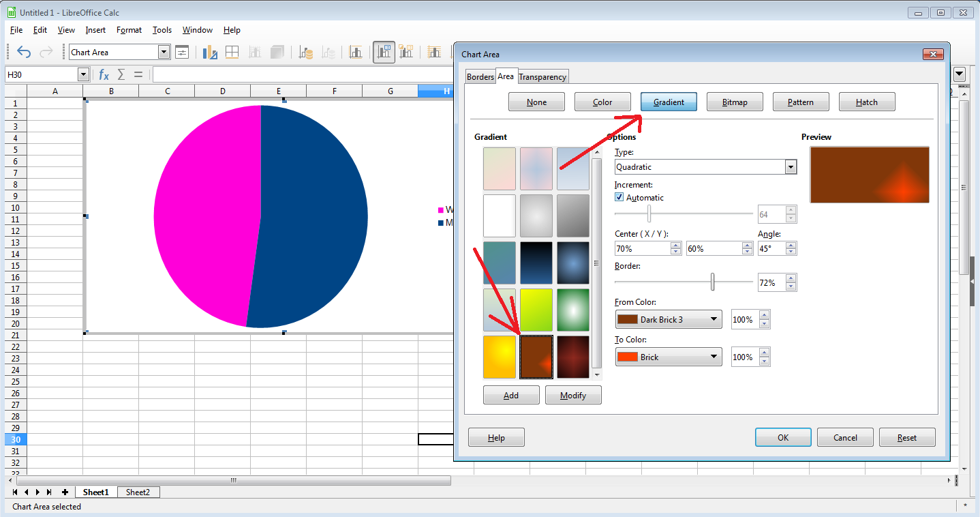Open the From Color Dark Brick 3 dropdown

click(669, 319)
